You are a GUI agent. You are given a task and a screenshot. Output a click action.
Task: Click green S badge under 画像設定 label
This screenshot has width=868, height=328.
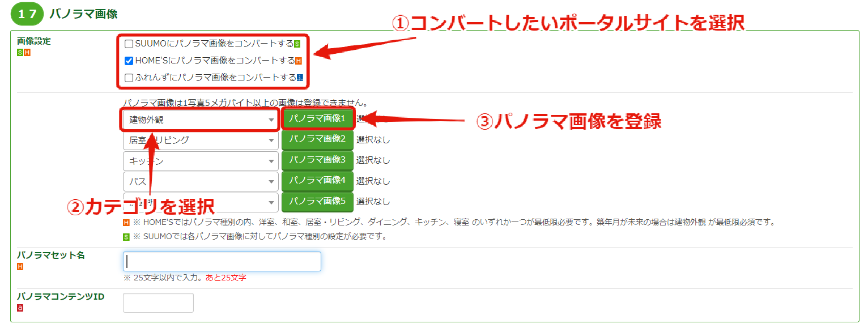(x=20, y=53)
